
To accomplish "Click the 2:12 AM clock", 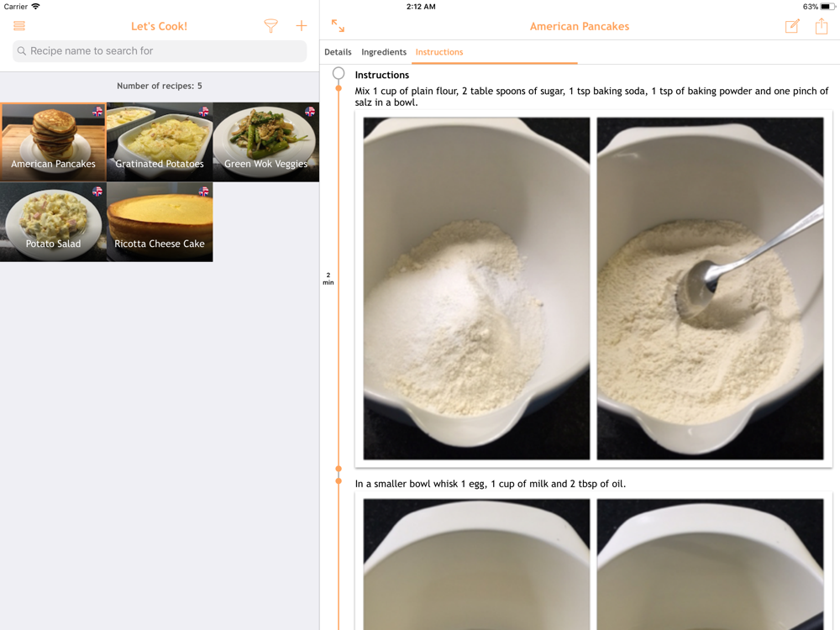I will coord(421,7).
